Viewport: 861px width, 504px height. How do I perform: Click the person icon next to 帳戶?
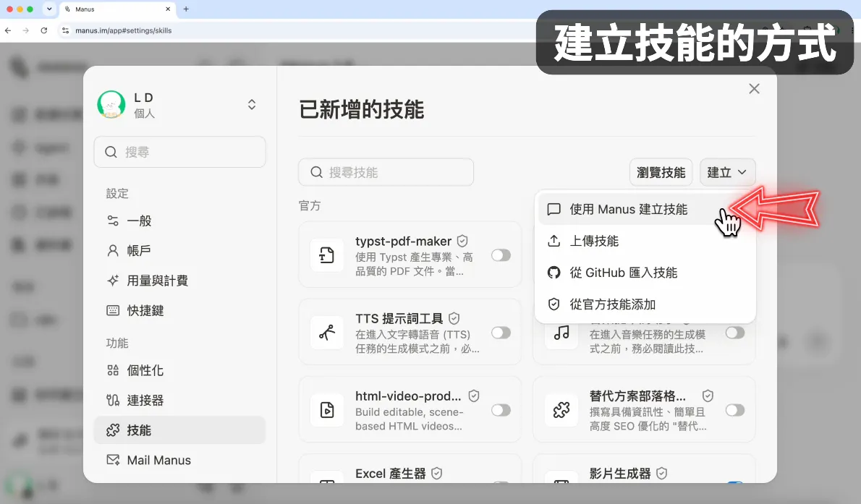[x=113, y=251]
